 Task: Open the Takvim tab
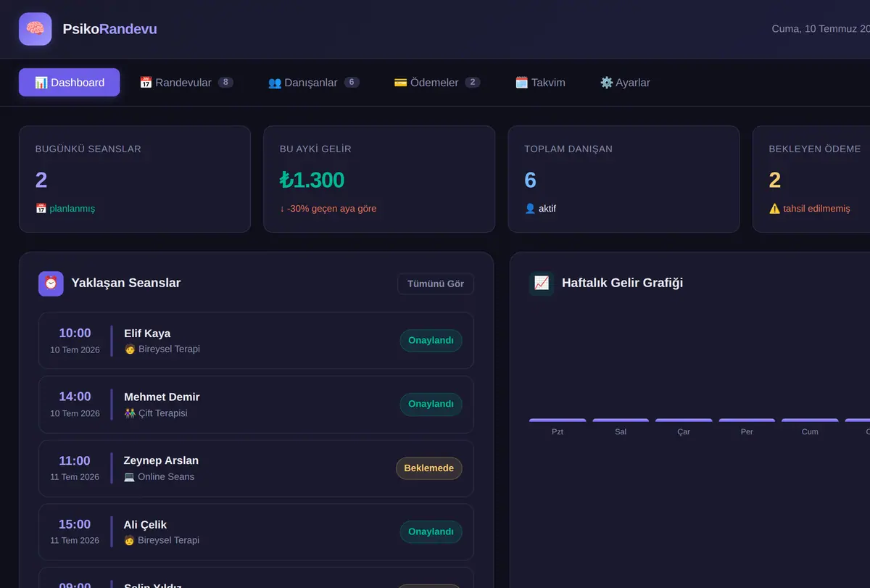(x=540, y=83)
